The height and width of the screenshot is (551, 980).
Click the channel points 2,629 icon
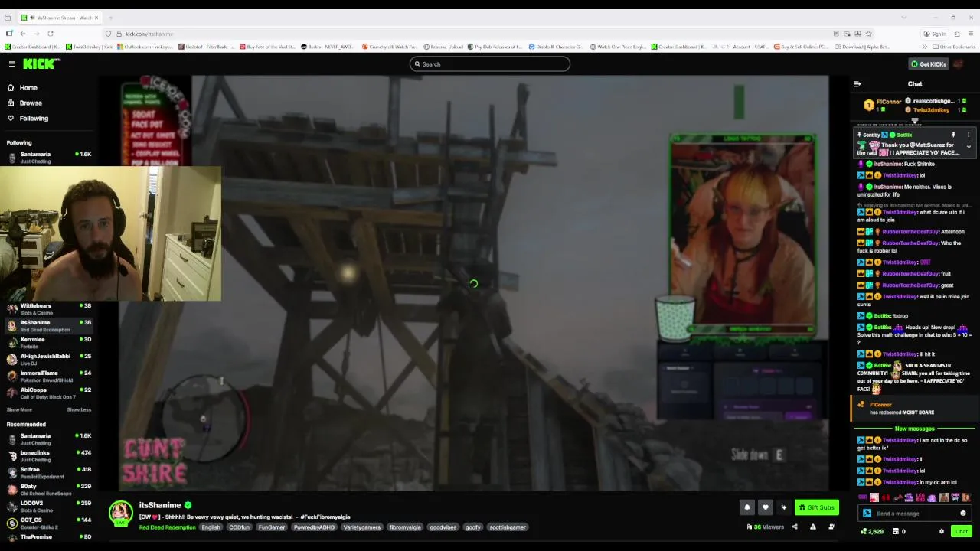coord(872,531)
